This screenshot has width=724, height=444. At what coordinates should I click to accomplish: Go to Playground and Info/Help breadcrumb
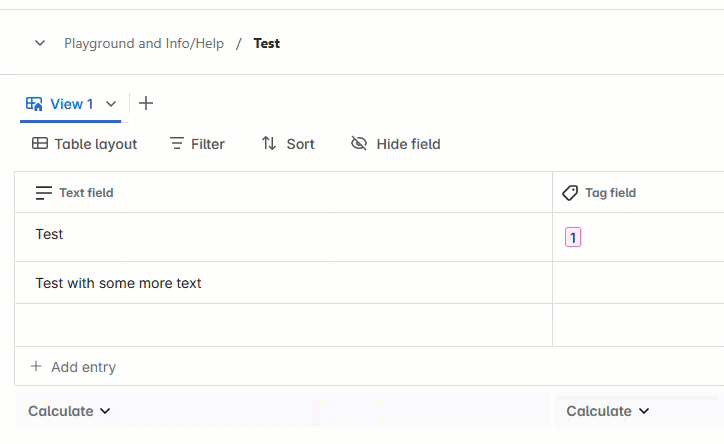click(x=144, y=44)
